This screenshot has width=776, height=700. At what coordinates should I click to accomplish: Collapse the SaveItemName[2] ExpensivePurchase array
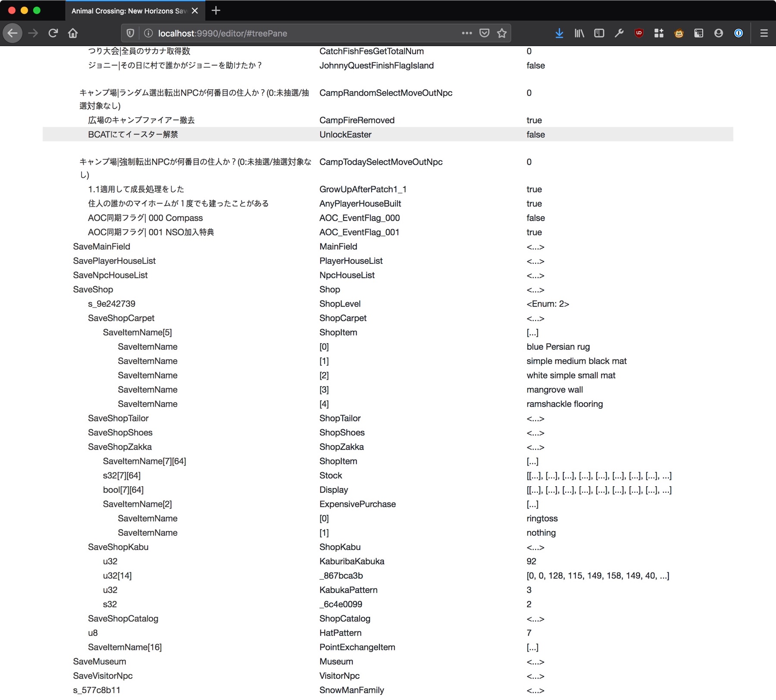point(137,504)
